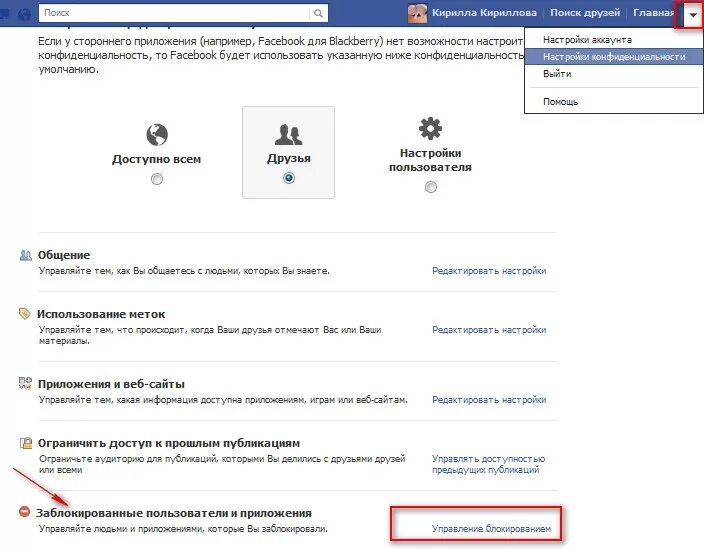Viewport: 704px width, 549px height.
Task: Click the icon beside Ограничить доступ к прошлым публикациям
Action: click(x=26, y=443)
